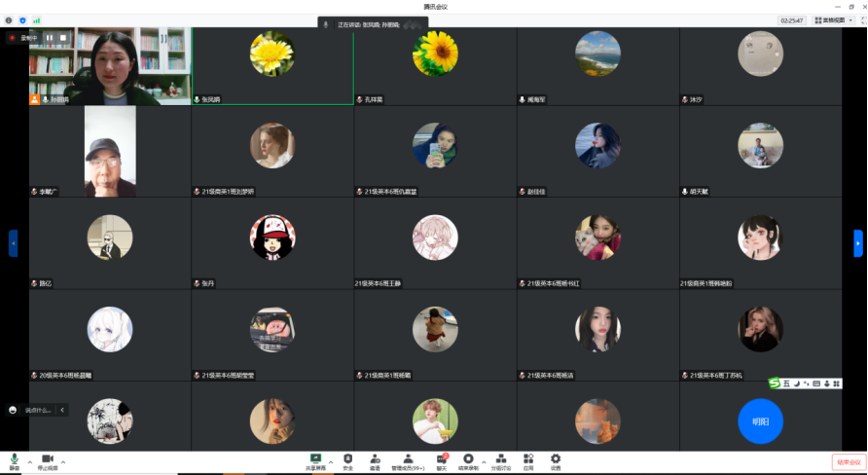Mute the microphone (静音)

click(15, 460)
